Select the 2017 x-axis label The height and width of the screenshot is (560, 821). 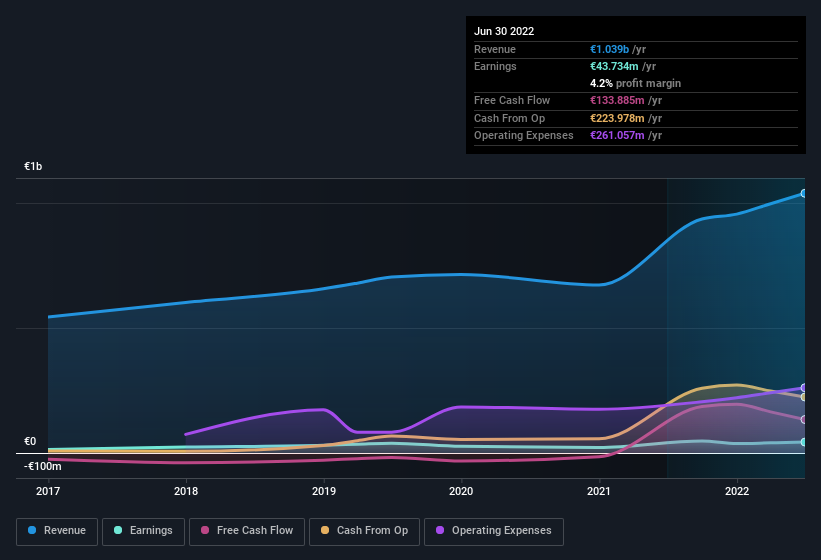[x=48, y=492]
